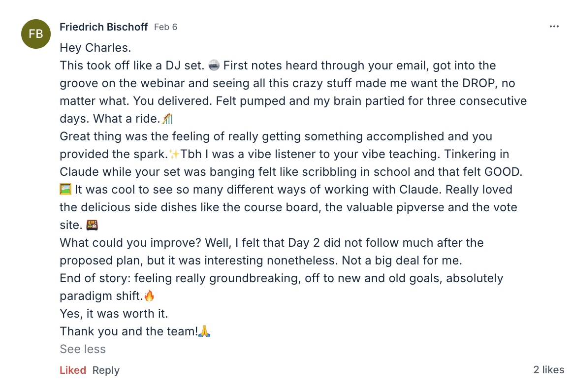Click the DJ disc emoji after 'DJ set.'
This screenshot has height=392, width=572.
(x=214, y=65)
